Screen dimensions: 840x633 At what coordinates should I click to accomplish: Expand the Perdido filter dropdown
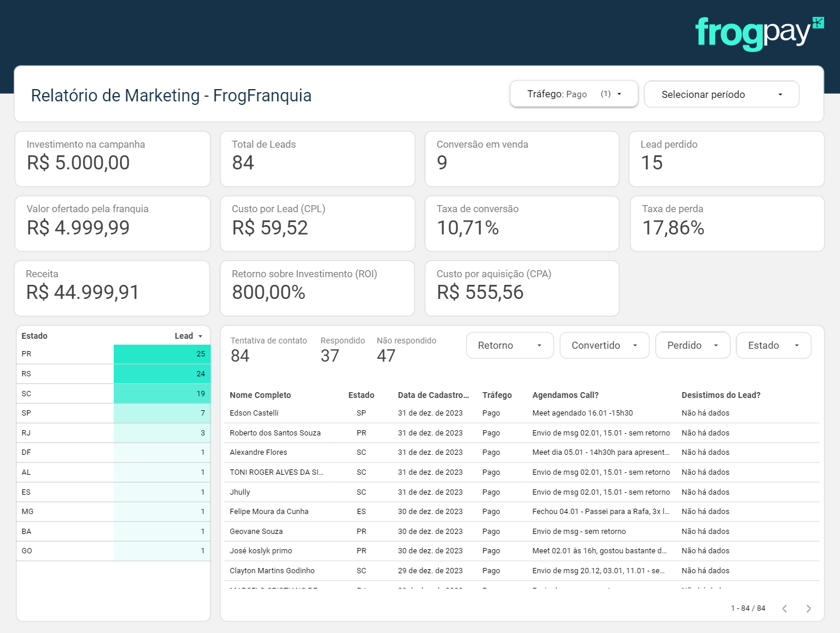[692, 345]
